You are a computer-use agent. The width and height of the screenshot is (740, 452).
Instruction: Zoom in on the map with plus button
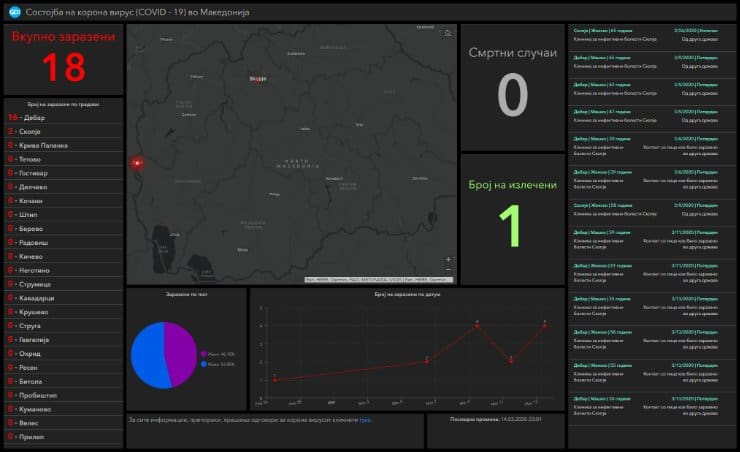(x=448, y=259)
